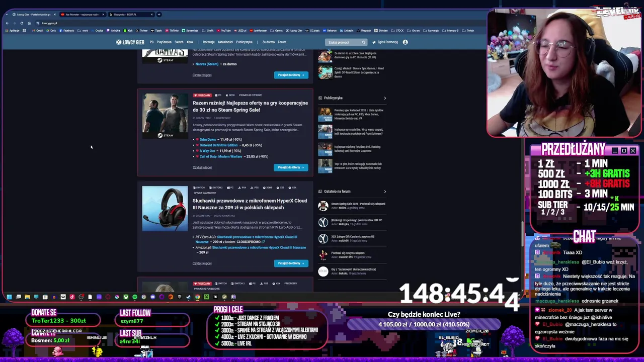This screenshot has height=362, width=644.
Task: Open A Way Out offer link
Action: 207,151
